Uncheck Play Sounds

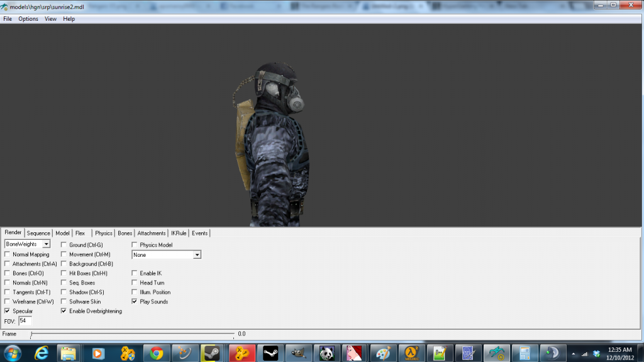point(135,302)
